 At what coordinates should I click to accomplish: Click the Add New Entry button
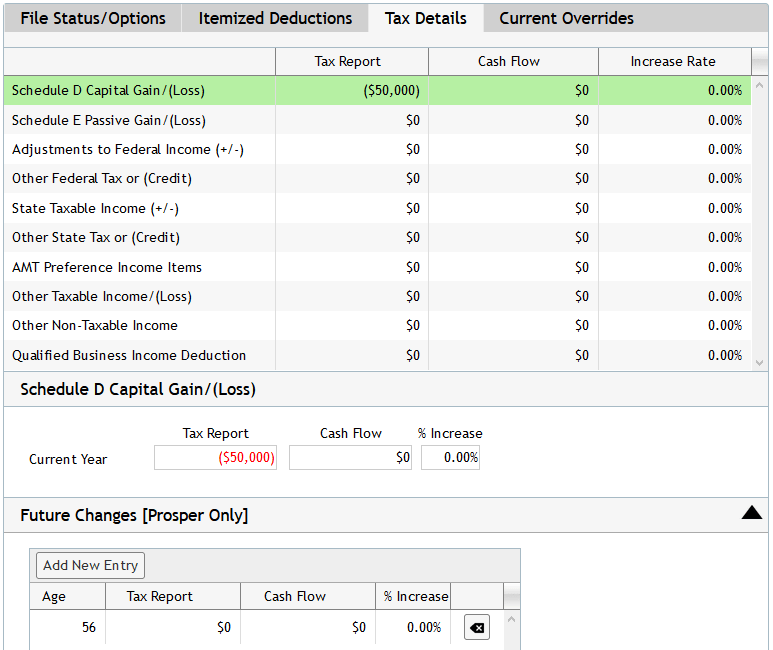click(x=90, y=565)
